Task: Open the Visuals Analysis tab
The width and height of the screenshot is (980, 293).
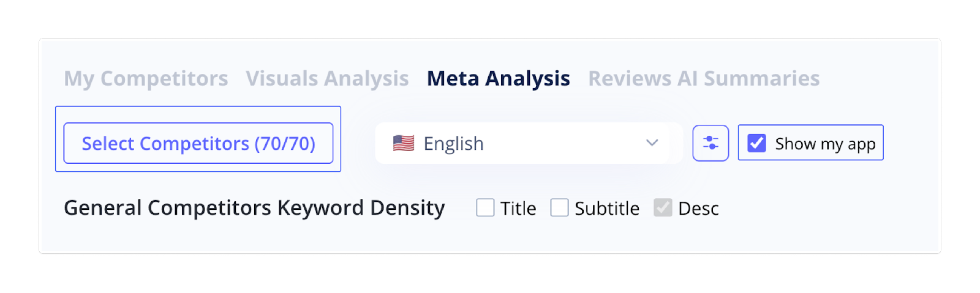Action: tap(327, 78)
